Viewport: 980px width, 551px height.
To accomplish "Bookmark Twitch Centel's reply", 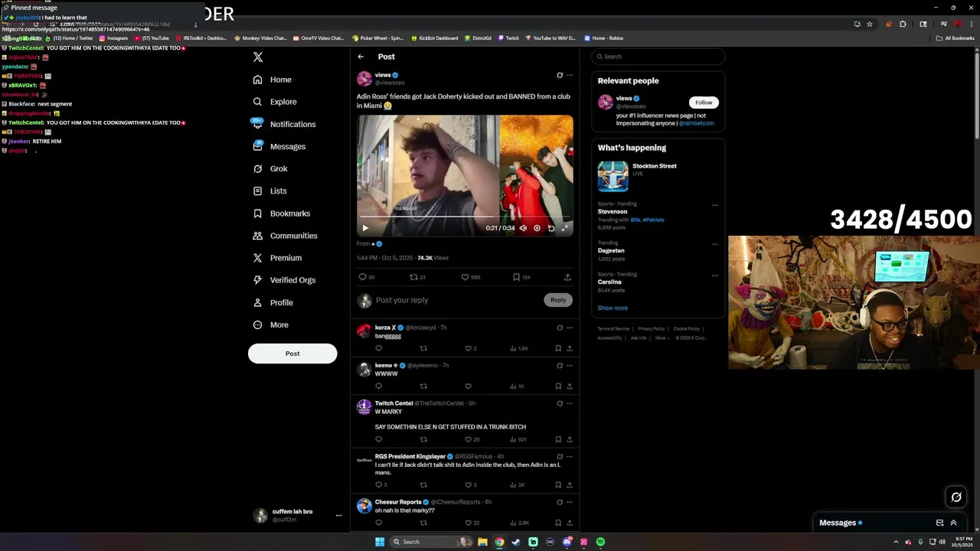I will (558, 439).
